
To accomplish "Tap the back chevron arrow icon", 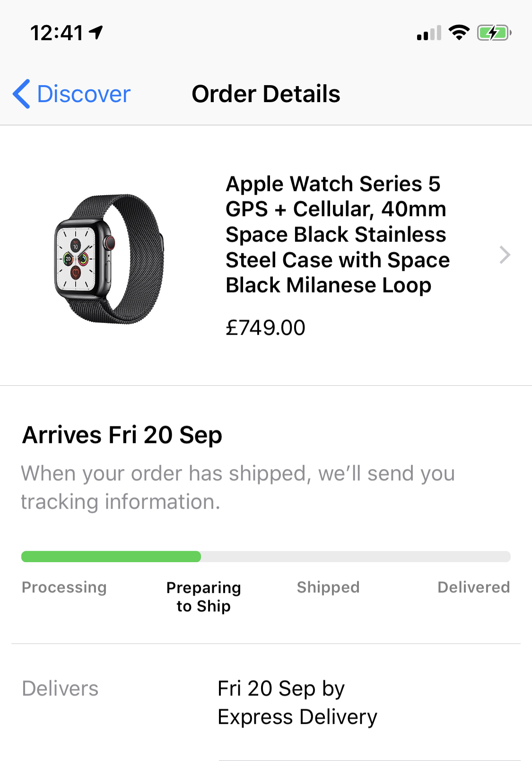I will (x=21, y=94).
